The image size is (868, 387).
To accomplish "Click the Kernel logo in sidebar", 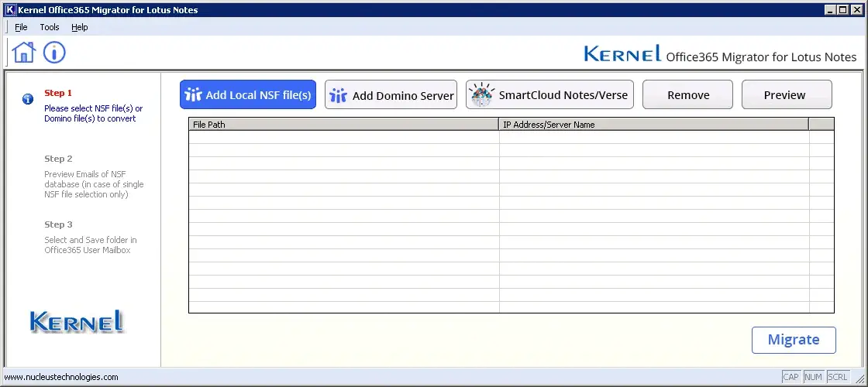I will pyautogui.click(x=76, y=322).
